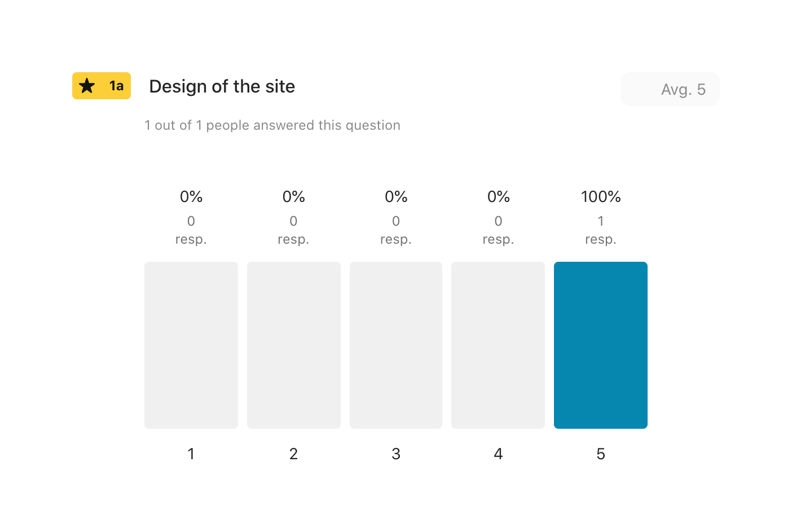The height and width of the screenshot is (532, 792).
Task: Select the empty gray bar for rating 1
Action: tap(191, 345)
